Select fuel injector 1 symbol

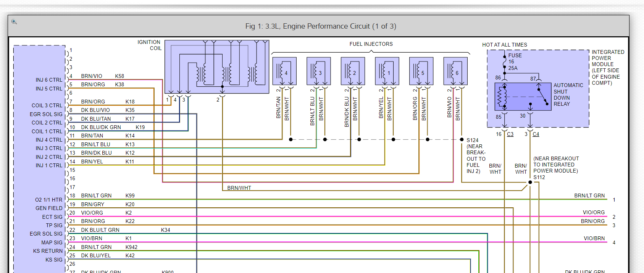[387, 71]
